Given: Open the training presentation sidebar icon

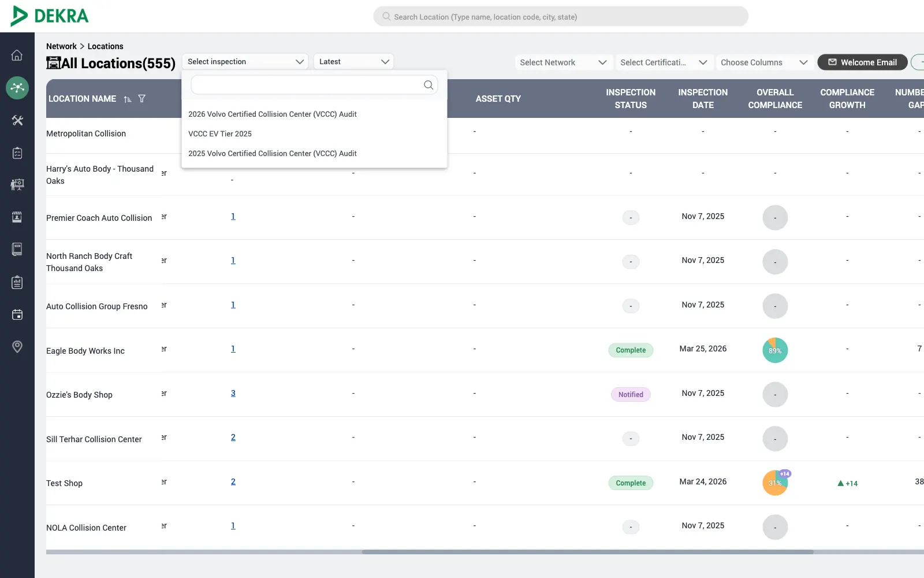Looking at the screenshot, I should (17, 185).
